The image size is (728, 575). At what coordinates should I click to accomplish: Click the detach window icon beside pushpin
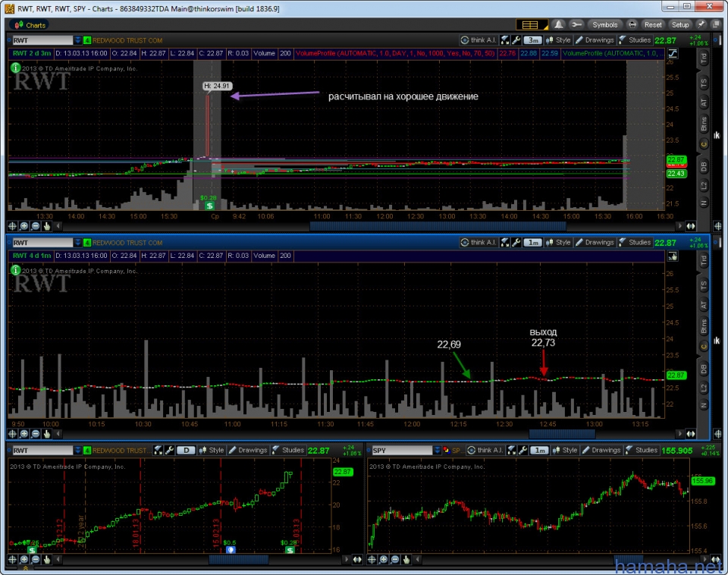click(717, 24)
